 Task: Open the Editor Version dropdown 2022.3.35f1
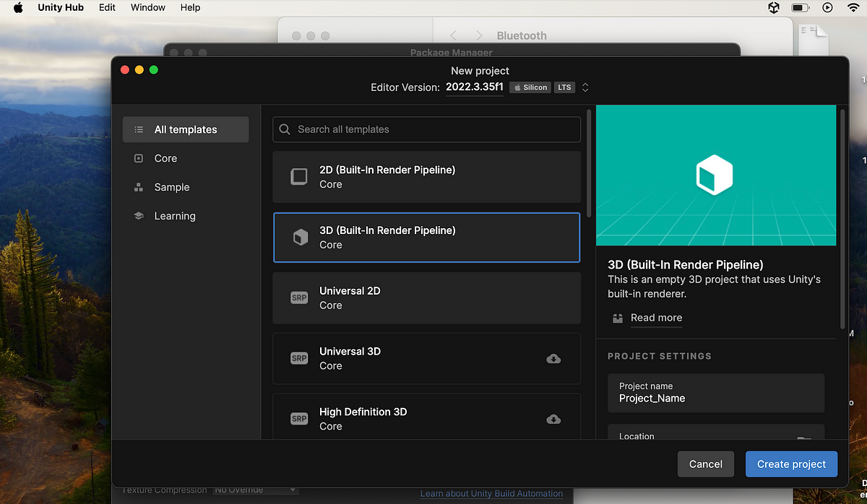(475, 87)
